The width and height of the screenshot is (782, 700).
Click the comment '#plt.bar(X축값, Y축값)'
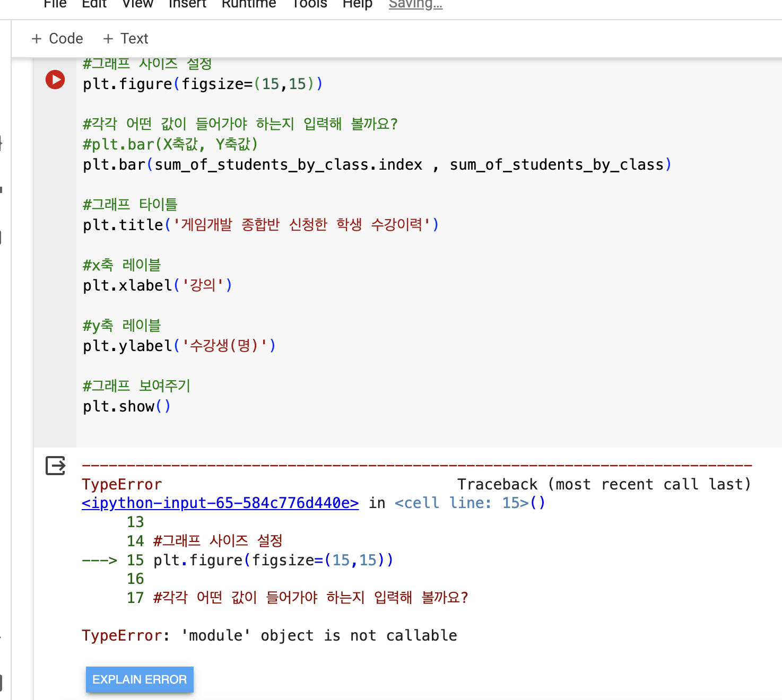170,144
